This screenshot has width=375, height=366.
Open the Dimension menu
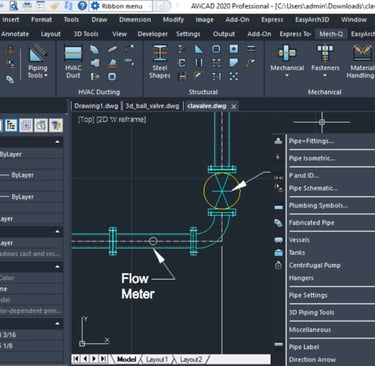tap(135, 20)
